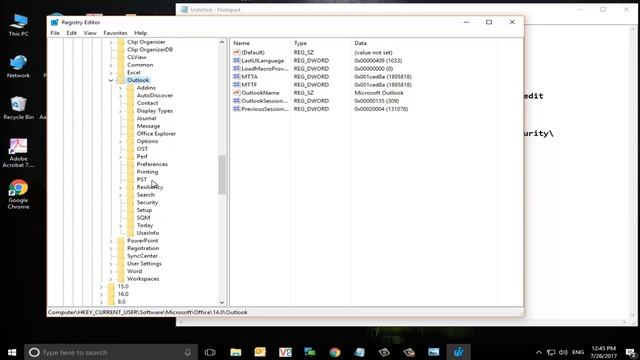Expand the 16.0 version key

101,294
